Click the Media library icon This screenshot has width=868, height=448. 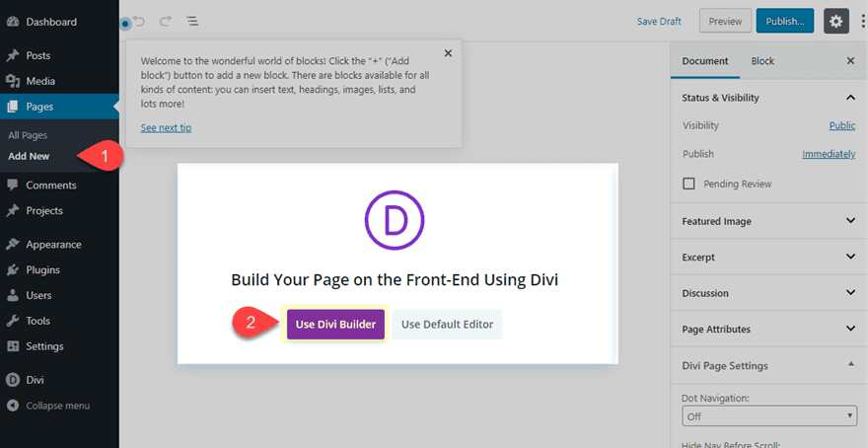click(x=13, y=81)
